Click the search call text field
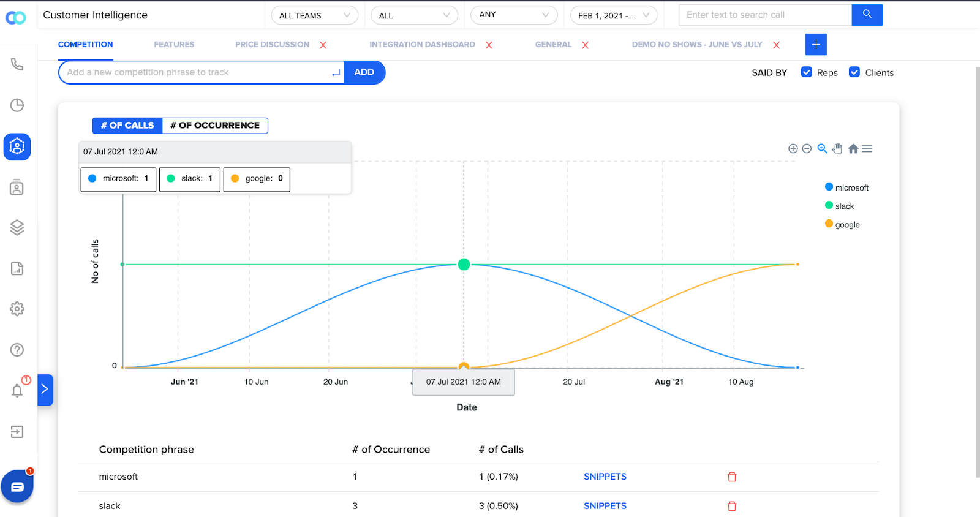 pos(765,15)
